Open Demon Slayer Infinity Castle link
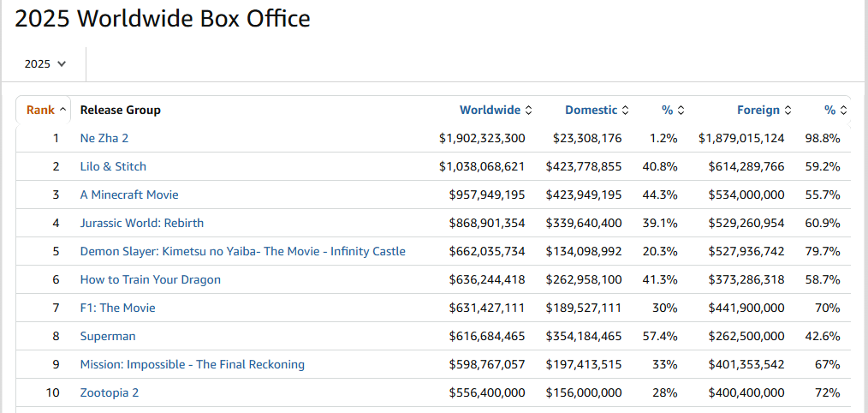This screenshot has height=413, width=868. (242, 251)
